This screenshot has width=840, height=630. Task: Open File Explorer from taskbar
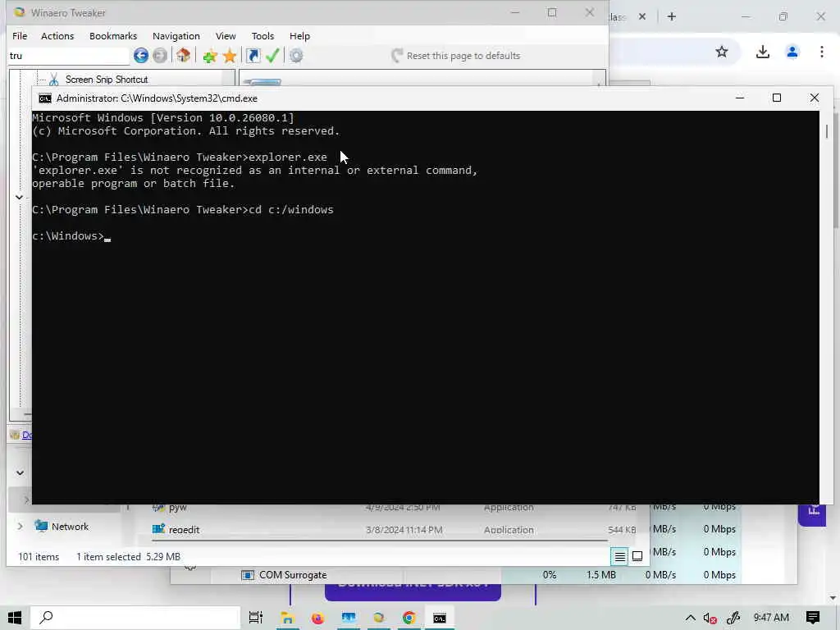coord(287,618)
